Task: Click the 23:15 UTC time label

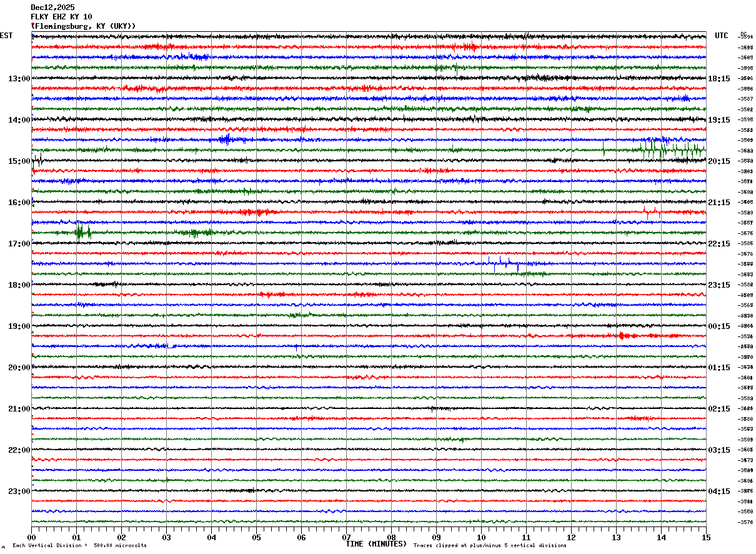Action: [719, 285]
